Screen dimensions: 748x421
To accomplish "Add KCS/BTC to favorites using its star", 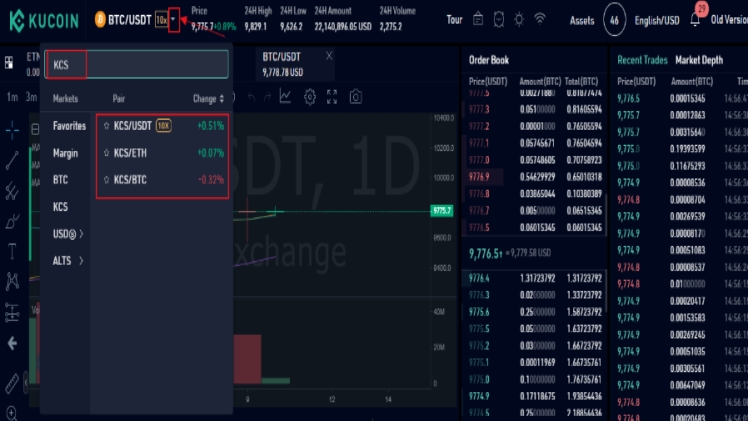I will tap(106, 180).
